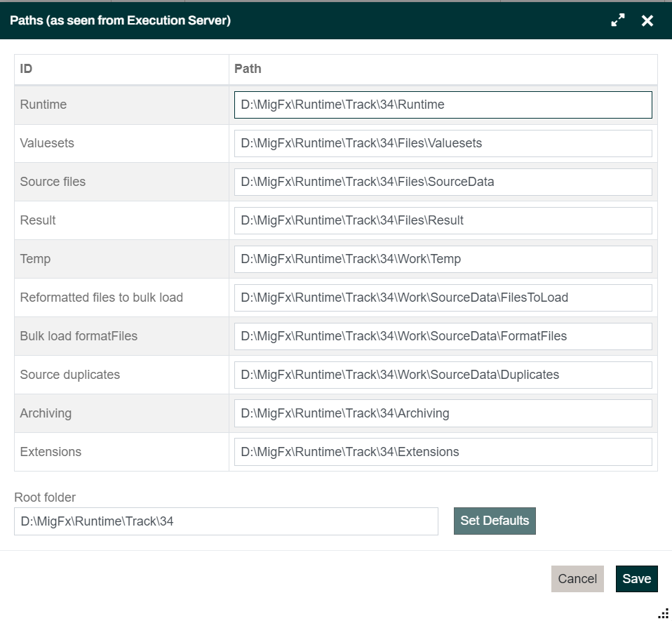Select the Valuesets path text box

[x=443, y=144]
